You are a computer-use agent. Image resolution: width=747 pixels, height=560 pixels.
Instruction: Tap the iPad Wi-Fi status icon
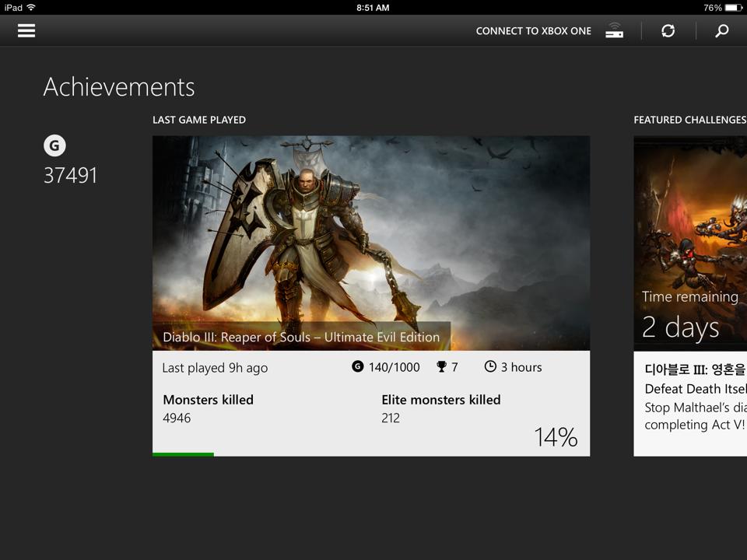tap(31, 7)
